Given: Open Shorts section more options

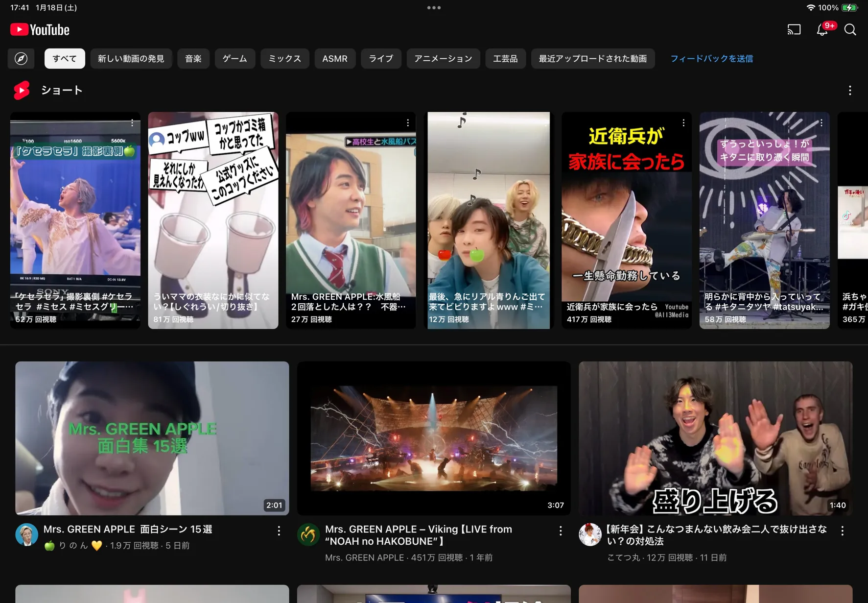Looking at the screenshot, I should coord(850,91).
